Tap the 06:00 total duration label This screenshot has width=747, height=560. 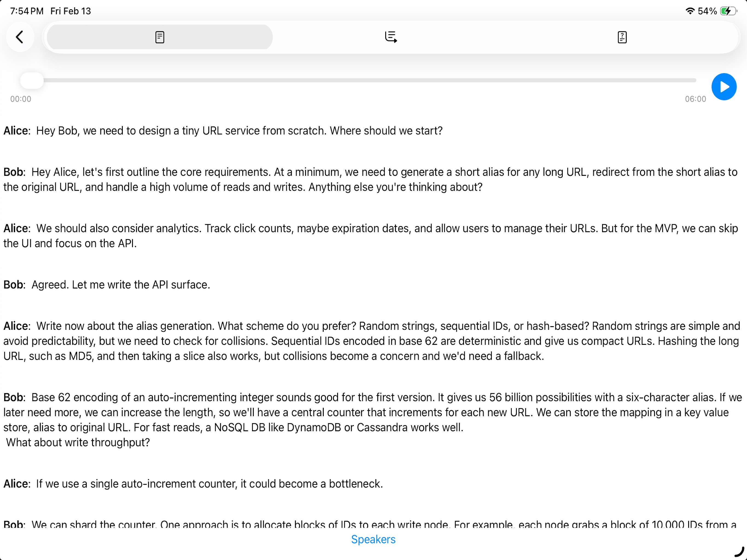[695, 99]
